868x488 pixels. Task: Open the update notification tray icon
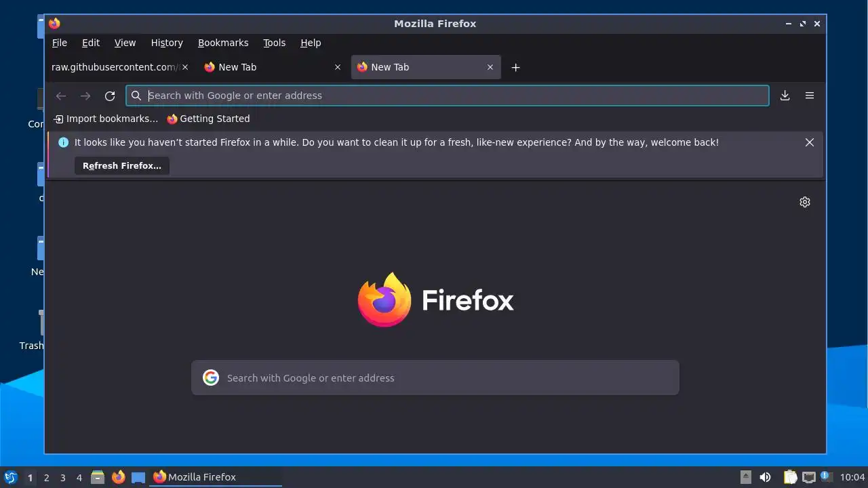point(825,476)
